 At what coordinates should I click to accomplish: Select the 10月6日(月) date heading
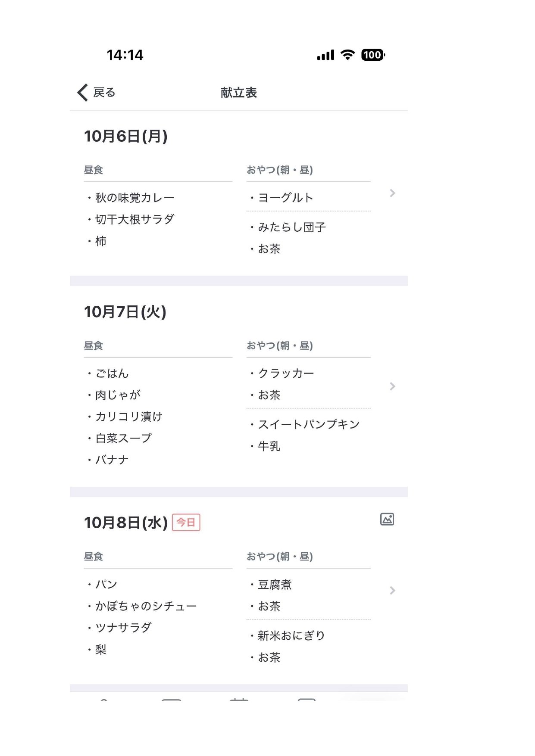125,137
